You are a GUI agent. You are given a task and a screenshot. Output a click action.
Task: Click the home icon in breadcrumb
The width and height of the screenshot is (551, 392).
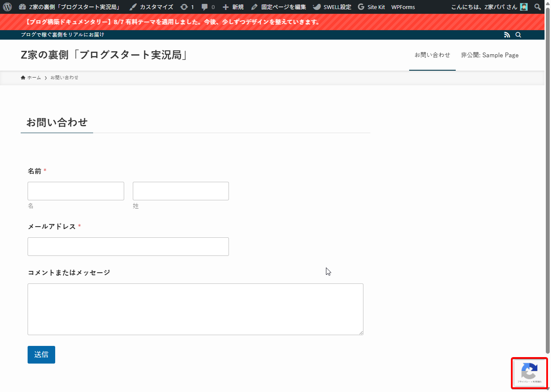23,78
